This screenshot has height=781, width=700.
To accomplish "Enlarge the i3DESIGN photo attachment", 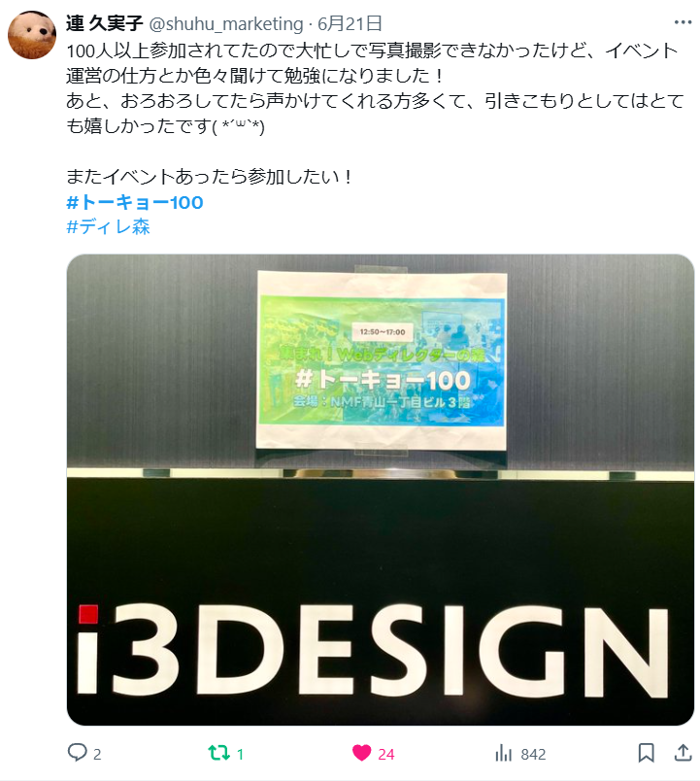I will 381,490.
